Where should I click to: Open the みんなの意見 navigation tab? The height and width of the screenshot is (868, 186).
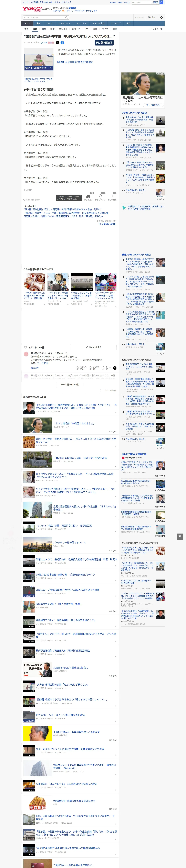click(x=99, y=24)
